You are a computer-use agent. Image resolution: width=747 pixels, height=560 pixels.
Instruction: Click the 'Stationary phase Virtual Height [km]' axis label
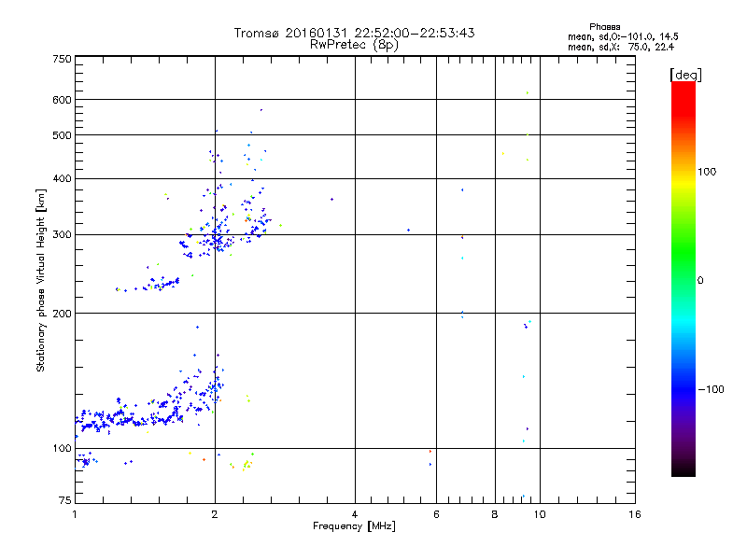click(x=41, y=281)
